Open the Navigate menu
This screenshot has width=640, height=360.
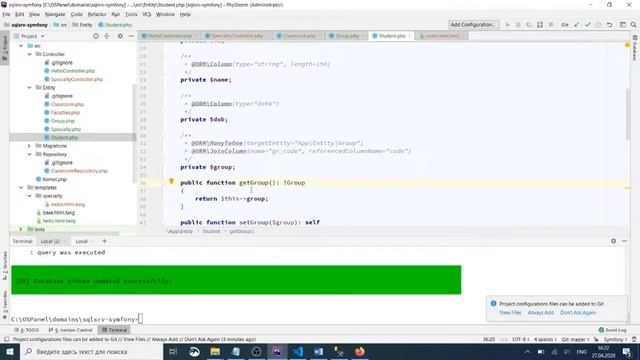pyautogui.click(x=55, y=14)
